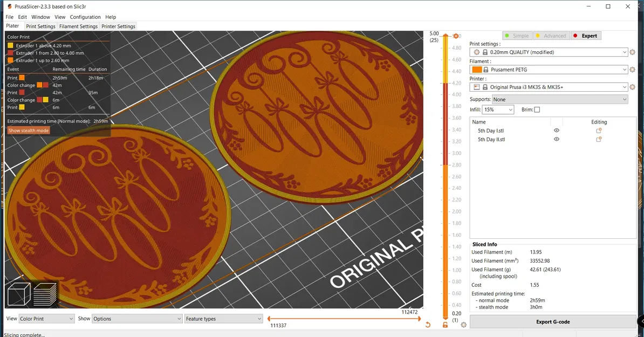Click the print settings preset cog icon
This screenshot has height=337, width=644.
[x=476, y=52]
